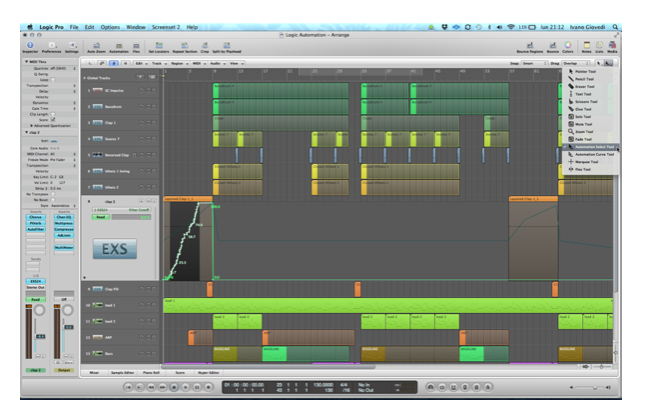Click the Output channel volume fader

68,327
